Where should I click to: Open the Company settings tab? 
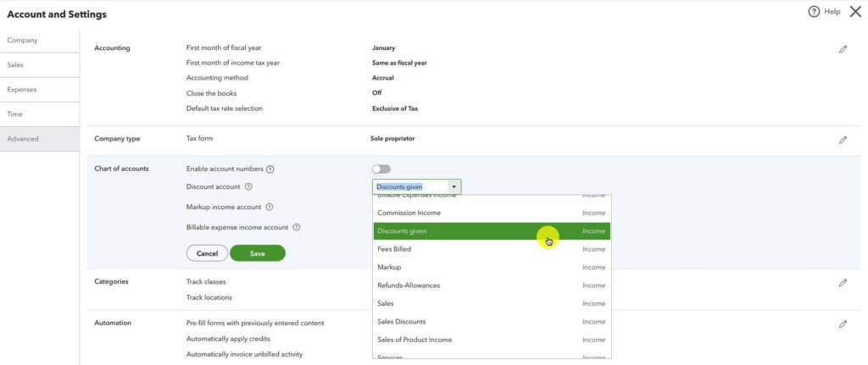coord(40,41)
